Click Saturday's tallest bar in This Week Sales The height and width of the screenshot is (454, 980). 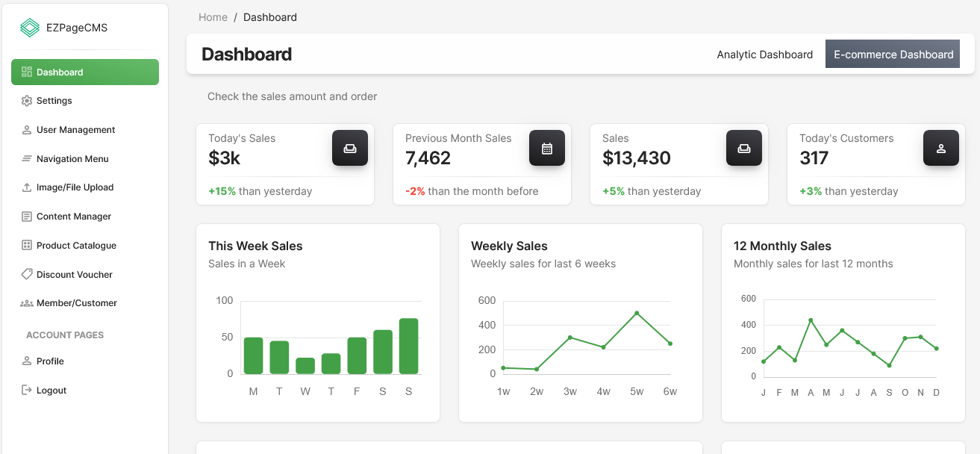[x=383, y=352]
